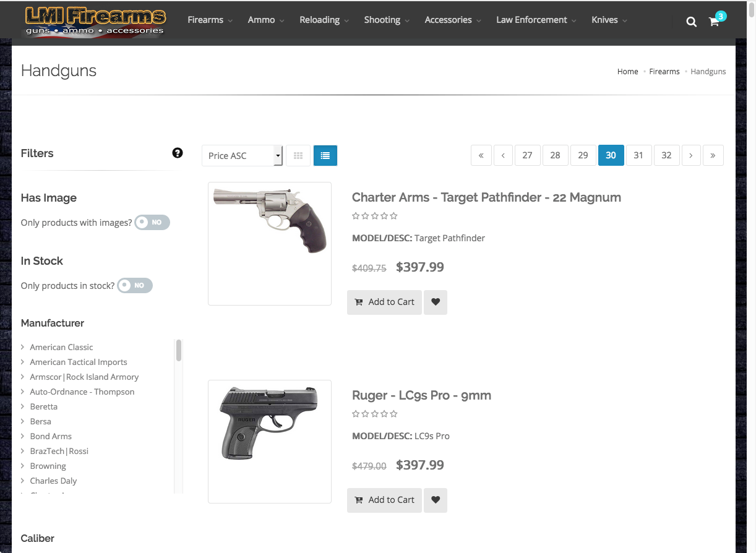Viewport: 756px width, 553px height.
Task: Enable Only products in stock switch
Action: tap(135, 285)
